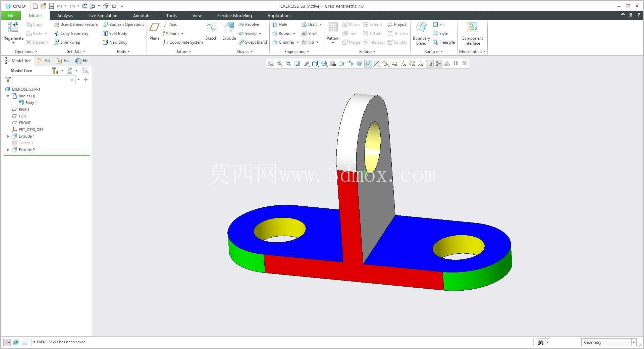This screenshot has width=644, height=349.
Task: Toggle plane display in graphics toolbar
Action: point(395,63)
